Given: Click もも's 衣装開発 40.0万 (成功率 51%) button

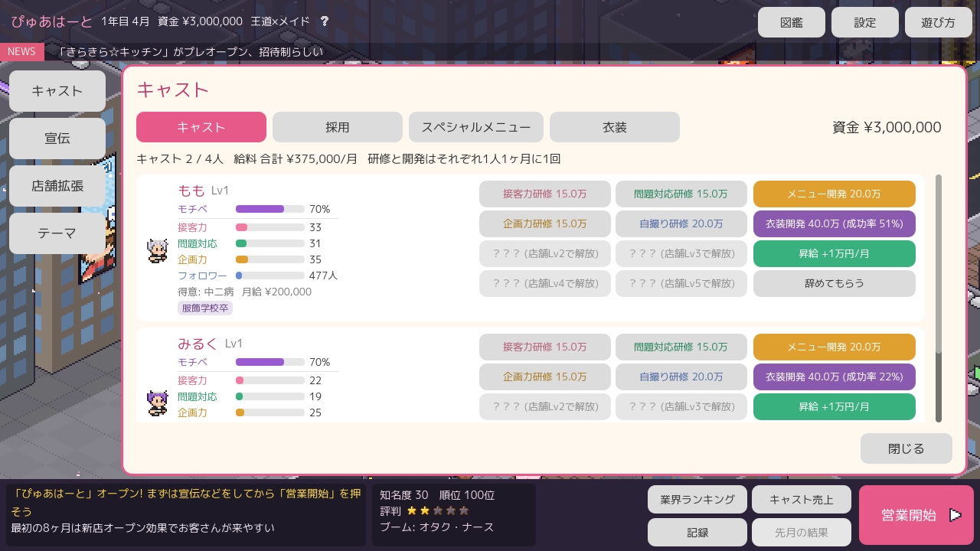Looking at the screenshot, I should tap(835, 223).
